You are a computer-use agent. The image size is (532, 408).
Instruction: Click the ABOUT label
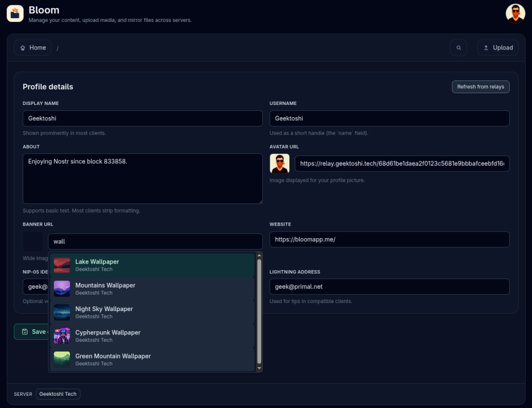31,147
